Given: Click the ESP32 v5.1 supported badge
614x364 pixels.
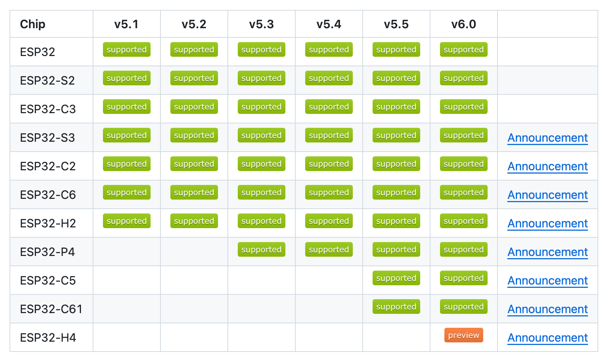Looking at the screenshot, I should tap(127, 49).
